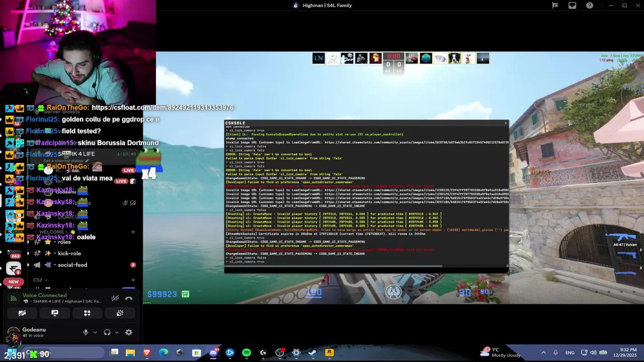Click AK-47 Vulcan weapon slot
Viewport: 644px width, 362px height.
click(x=622, y=239)
